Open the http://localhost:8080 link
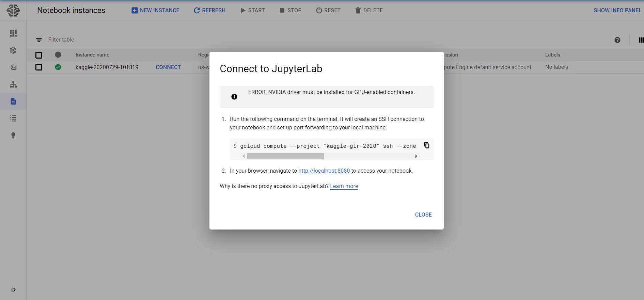Viewport: 644px width, 300px height. coord(324,171)
